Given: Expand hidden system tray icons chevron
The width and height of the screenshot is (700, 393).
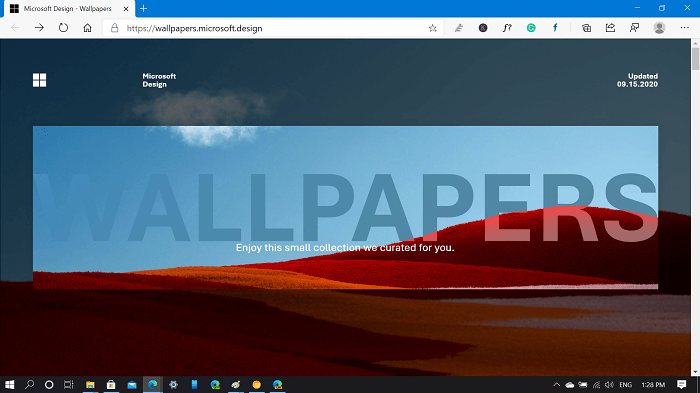Looking at the screenshot, I should (x=556, y=385).
